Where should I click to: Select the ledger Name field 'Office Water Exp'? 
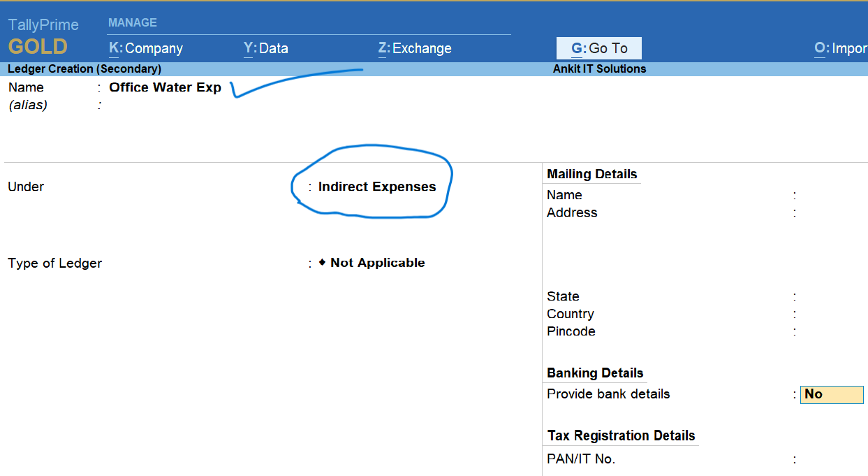coord(165,87)
